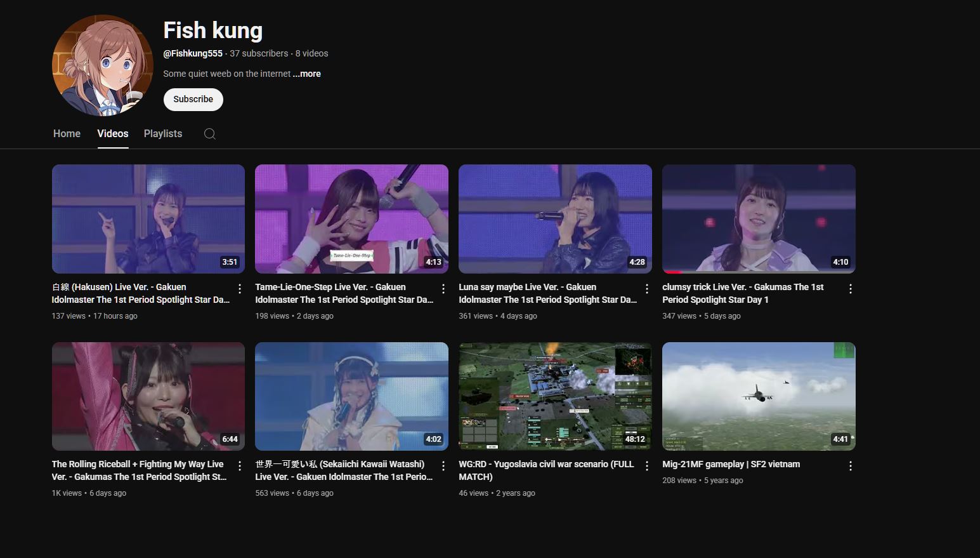Click the Fish kung channel name heading
The image size is (980, 558).
tap(213, 30)
